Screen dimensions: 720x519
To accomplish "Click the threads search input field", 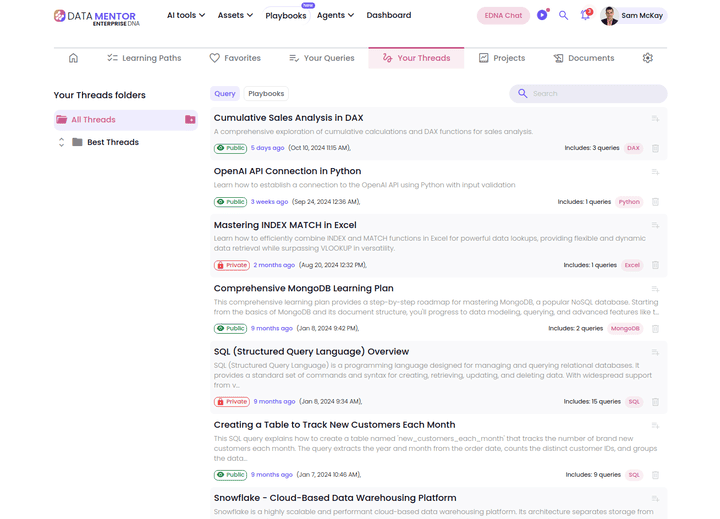I will (595, 94).
